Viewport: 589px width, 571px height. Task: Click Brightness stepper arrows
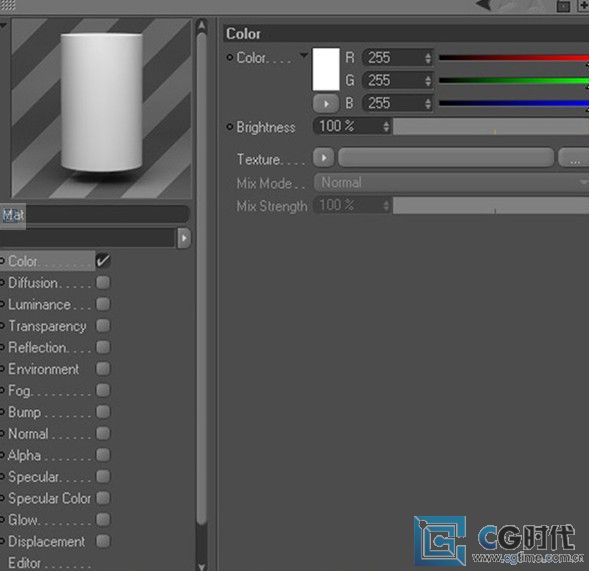(386, 127)
